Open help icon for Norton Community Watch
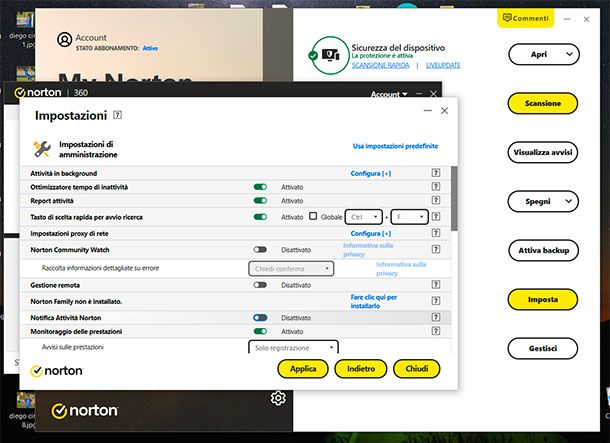This screenshot has height=443, width=610. point(436,249)
